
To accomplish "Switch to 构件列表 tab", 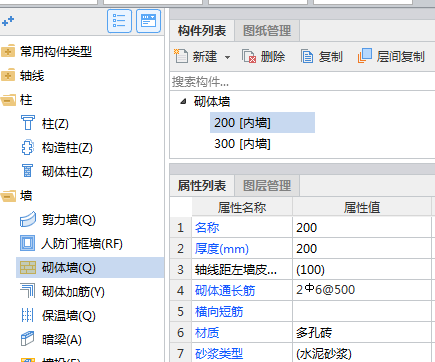I will 202,31.
